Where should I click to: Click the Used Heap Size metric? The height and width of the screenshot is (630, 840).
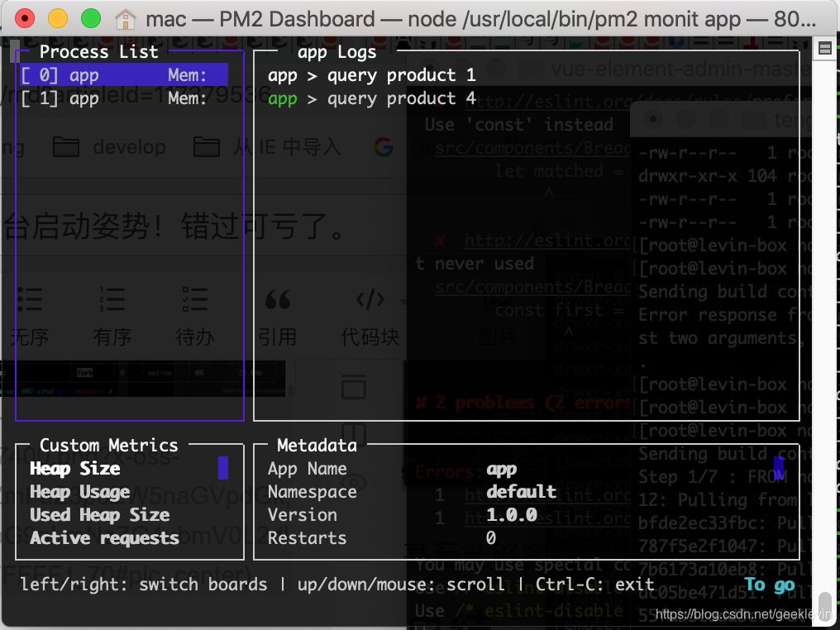tap(100, 515)
